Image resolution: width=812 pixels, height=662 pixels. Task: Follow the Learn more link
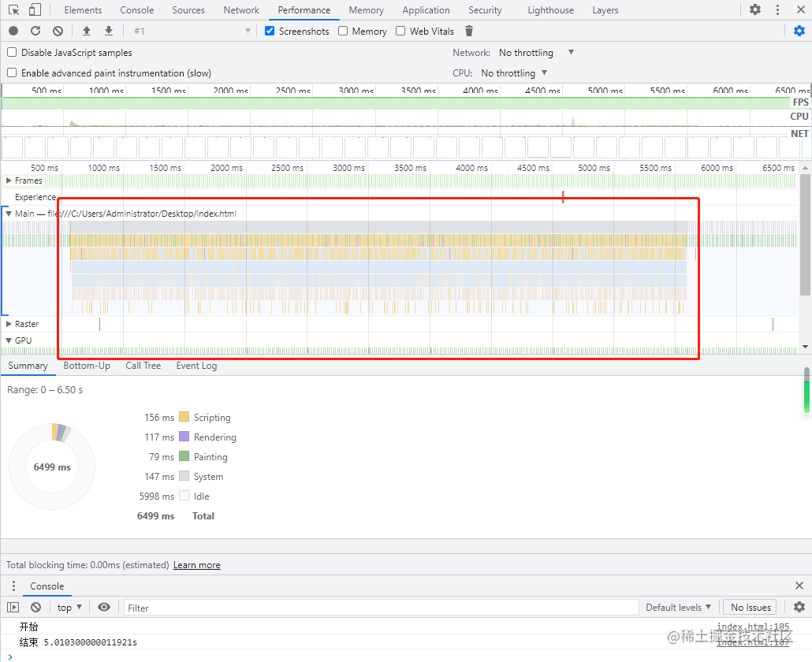[196, 565]
